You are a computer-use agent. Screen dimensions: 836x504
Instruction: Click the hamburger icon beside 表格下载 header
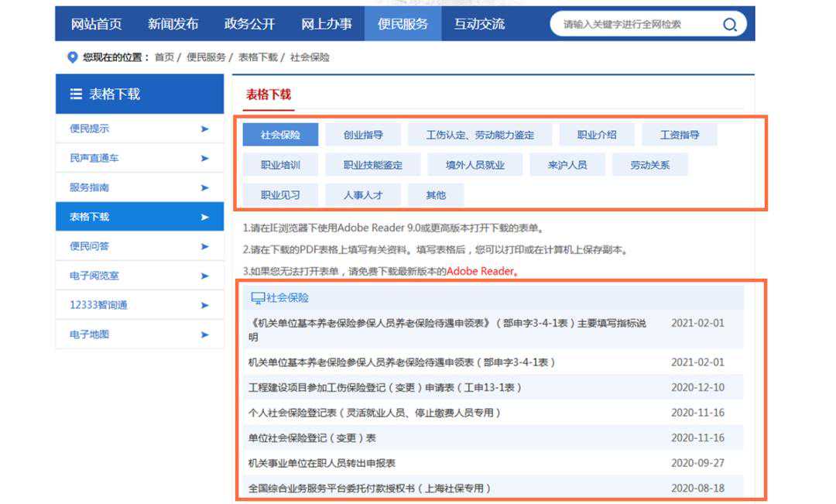[x=76, y=94]
